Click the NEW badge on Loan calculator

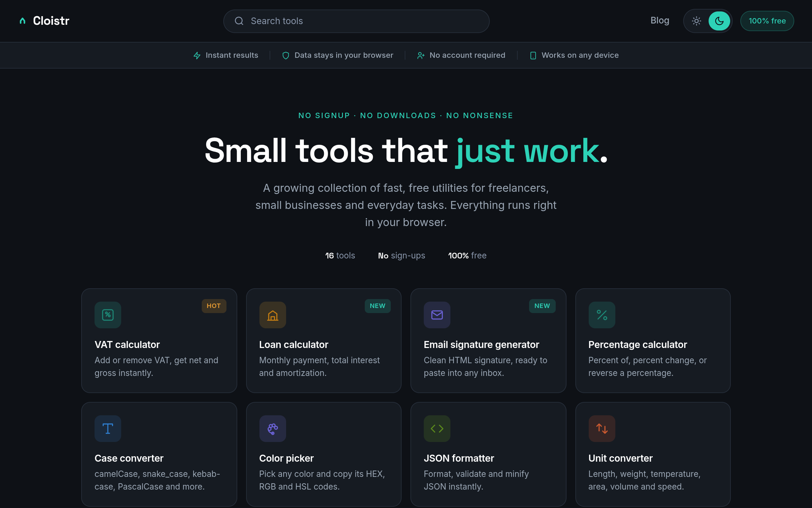click(377, 306)
